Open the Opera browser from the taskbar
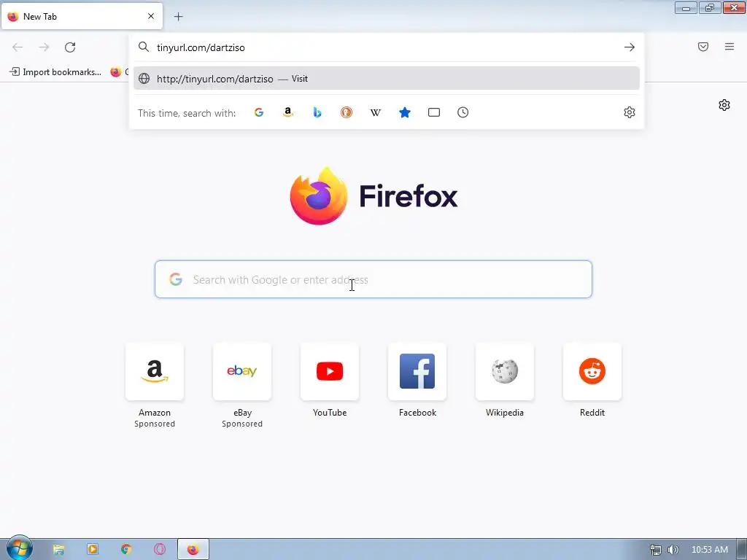The height and width of the screenshot is (560, 747). pyautogui.click(x=160, y=550)
